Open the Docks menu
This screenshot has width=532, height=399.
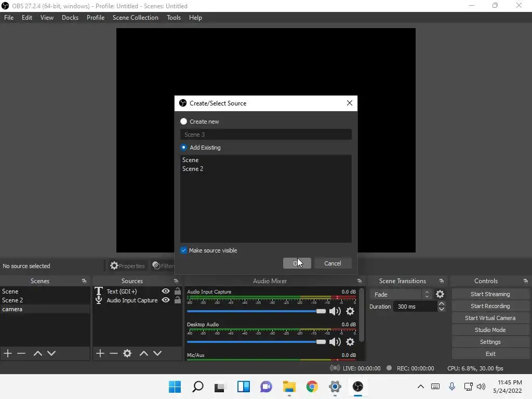pos(70,18)
